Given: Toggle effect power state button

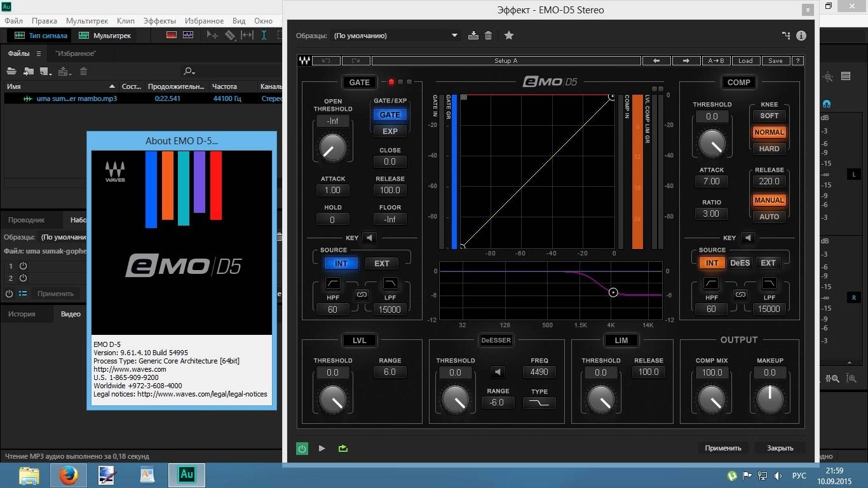Looking at the screenshot, I should click(x=302, y=448).
